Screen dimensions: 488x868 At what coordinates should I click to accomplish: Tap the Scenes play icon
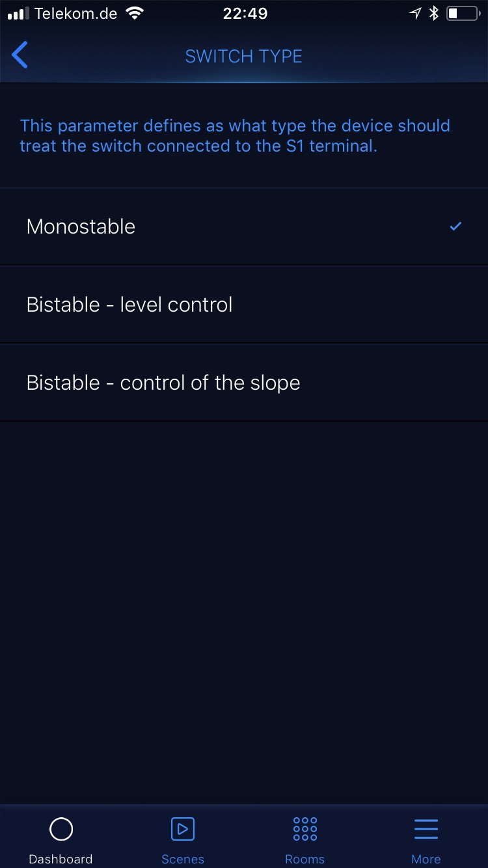pos(183,829)
